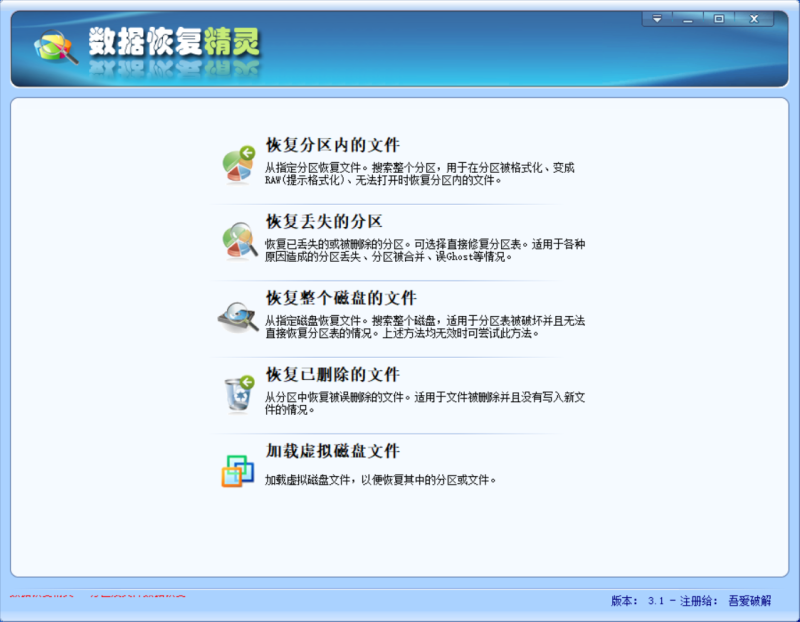Open 恢复整个磁盘的文件 option

(x=341, y=298)
